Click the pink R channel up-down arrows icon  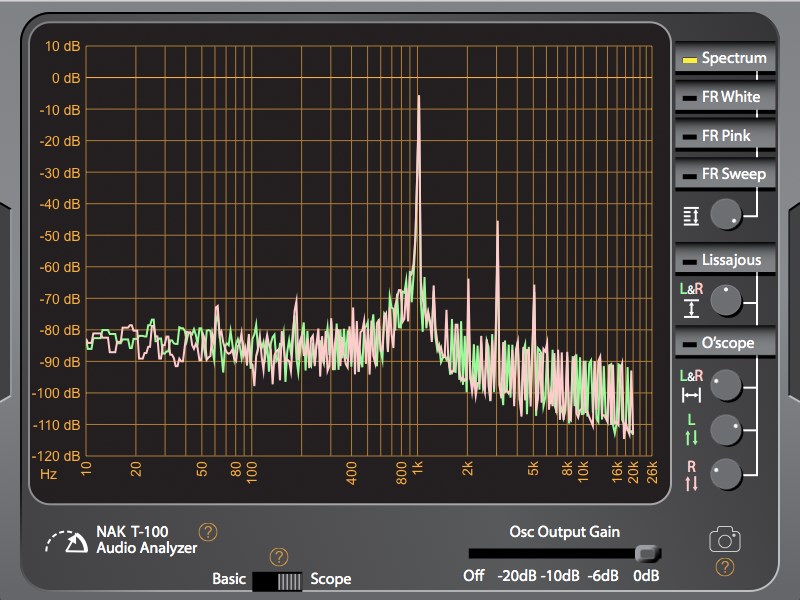pyautogui.click(x=691, y=476)
